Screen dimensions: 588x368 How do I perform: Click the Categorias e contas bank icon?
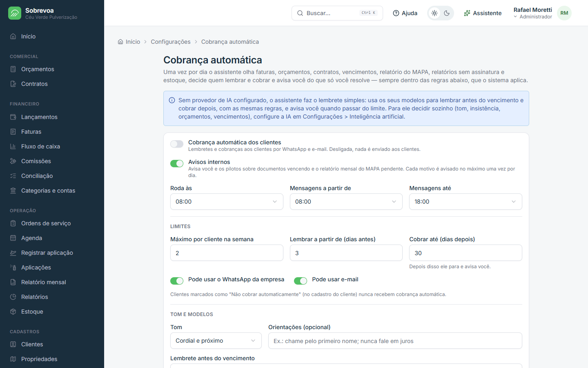13,191
